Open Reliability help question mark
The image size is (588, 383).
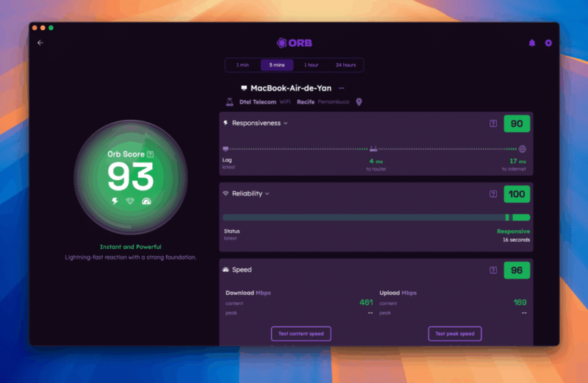point(493,194)
